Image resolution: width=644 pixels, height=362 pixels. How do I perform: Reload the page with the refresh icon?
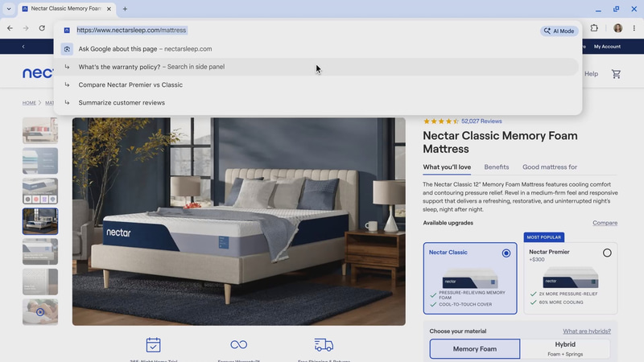tap(42, 28)
